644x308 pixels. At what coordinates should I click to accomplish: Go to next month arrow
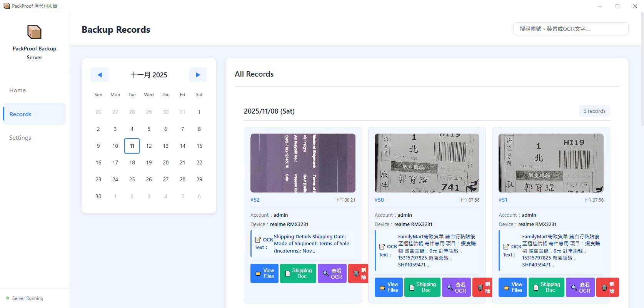pos(198,75)
